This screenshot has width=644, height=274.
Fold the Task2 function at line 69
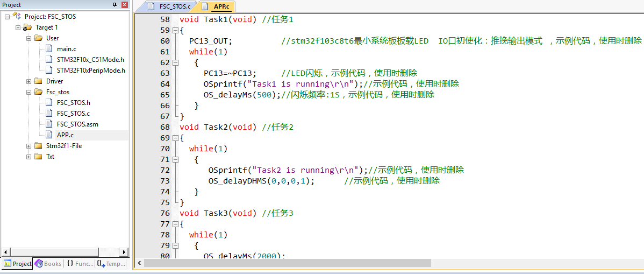(x=175, y=138)
